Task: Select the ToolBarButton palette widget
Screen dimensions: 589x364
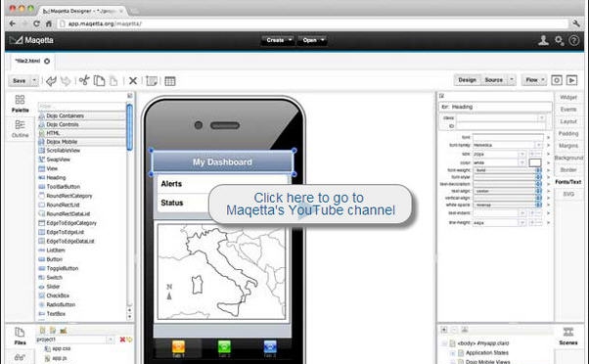Action: tap(63, 187)
